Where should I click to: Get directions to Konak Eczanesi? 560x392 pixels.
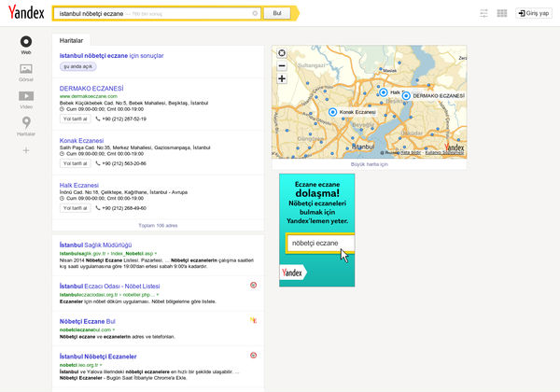75,163
